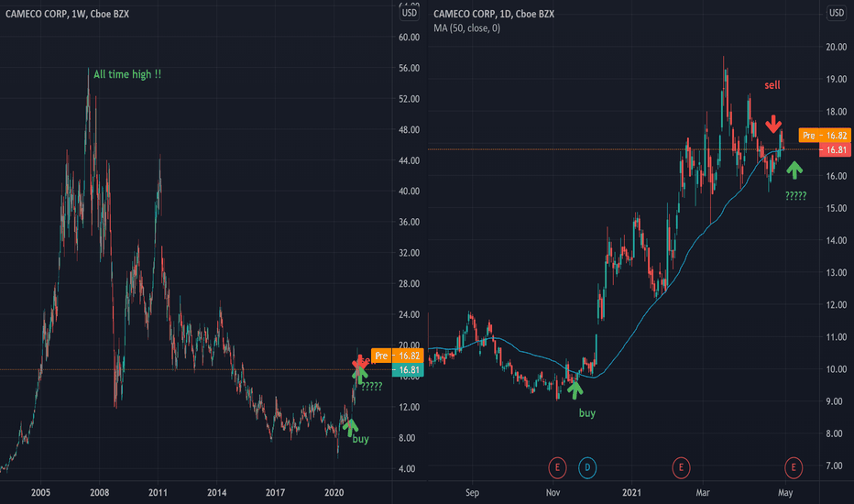Click the 2017 label on the time axis

[275, 493]
